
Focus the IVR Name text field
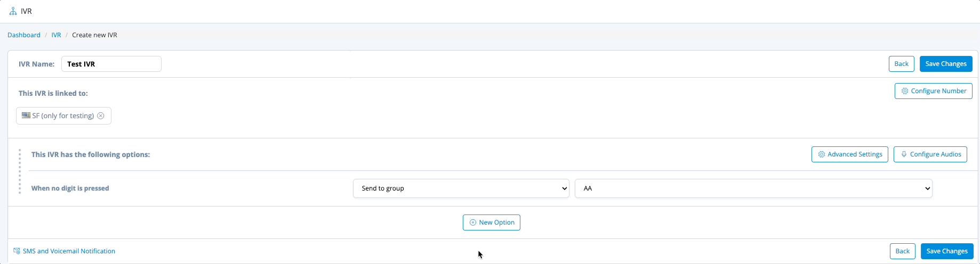tap(111, 64)
